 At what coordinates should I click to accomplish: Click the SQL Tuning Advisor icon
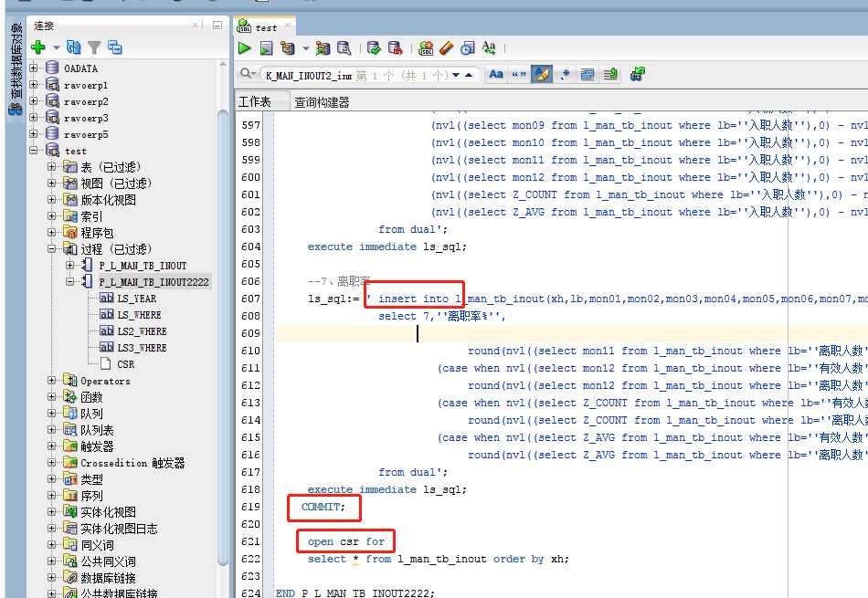tap(344, 48)
